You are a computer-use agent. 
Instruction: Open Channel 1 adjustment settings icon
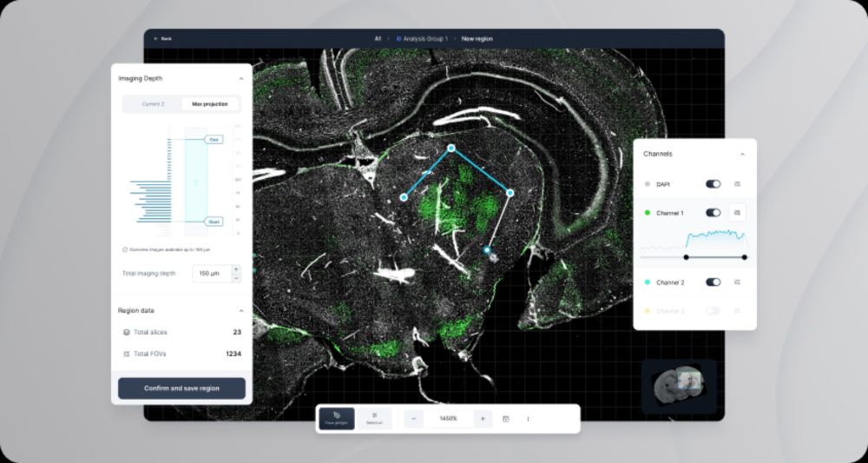pyautogui.click(x=737, y=213)
